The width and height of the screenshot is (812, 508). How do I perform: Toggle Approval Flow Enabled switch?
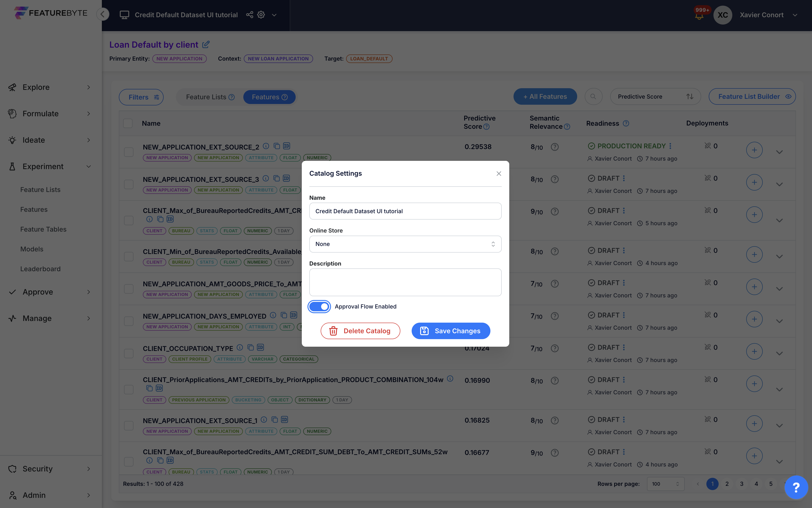coord(319,306)
